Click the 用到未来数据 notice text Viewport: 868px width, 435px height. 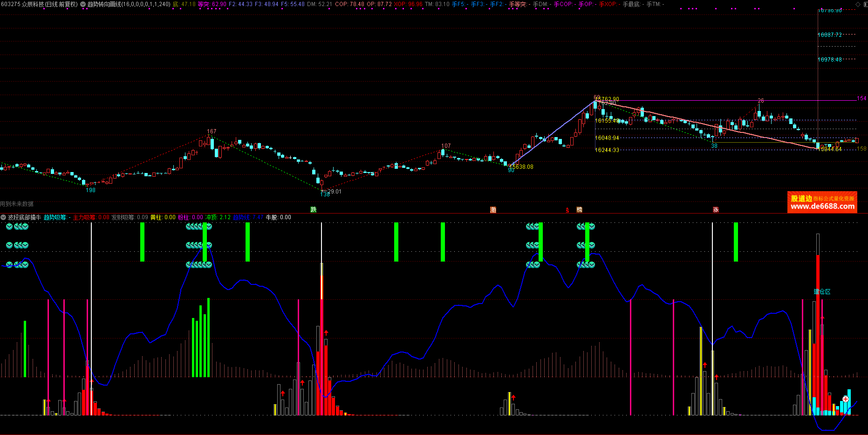[x=17, y=204]
